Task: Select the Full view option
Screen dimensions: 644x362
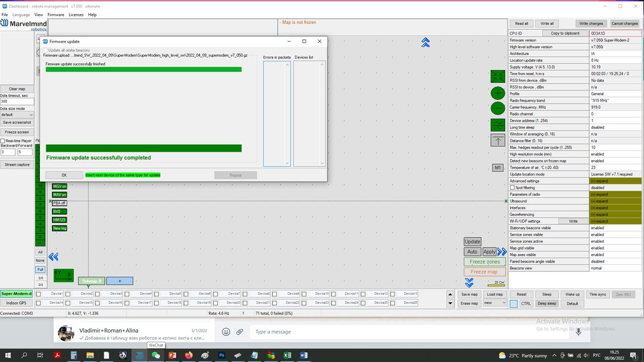Action: [x=40, y=270]
